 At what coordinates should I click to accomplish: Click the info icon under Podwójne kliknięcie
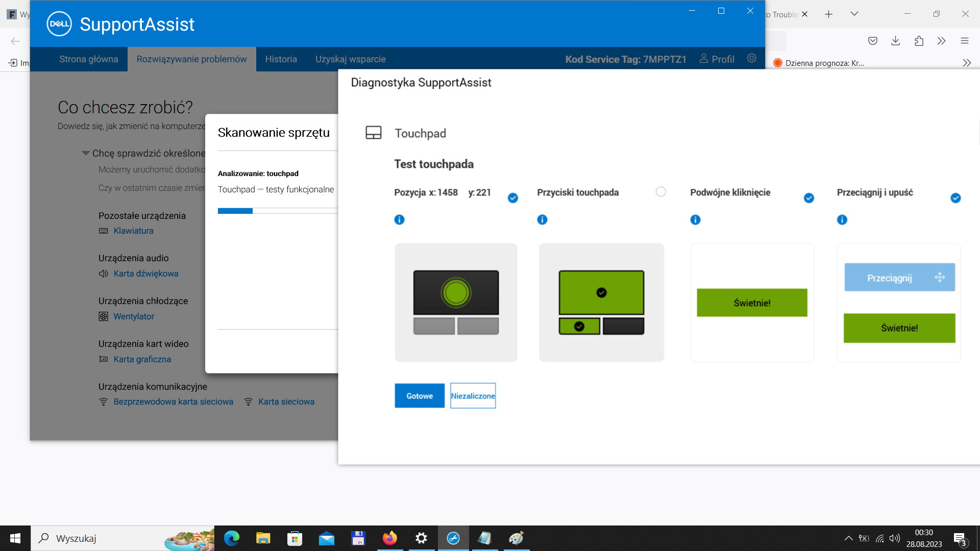point(695,220)
